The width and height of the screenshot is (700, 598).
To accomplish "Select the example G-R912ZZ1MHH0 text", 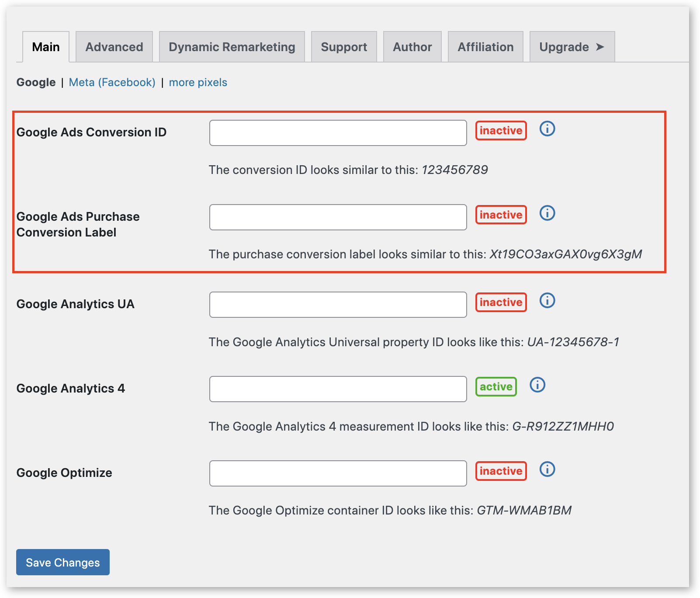I will pyautogui.click(x=563, y=426).
